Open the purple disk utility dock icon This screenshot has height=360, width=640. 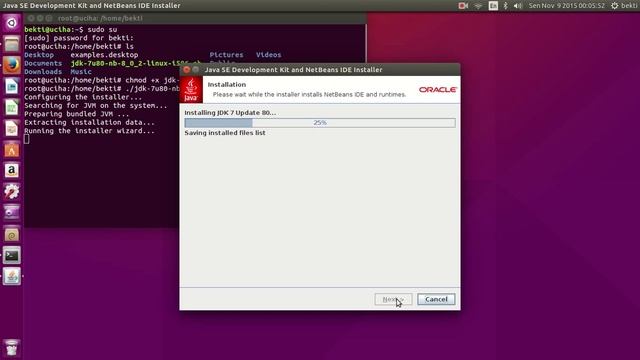pos(11,213)
